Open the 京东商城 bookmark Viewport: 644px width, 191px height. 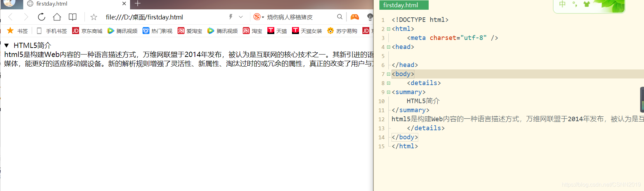coord(87,31)
